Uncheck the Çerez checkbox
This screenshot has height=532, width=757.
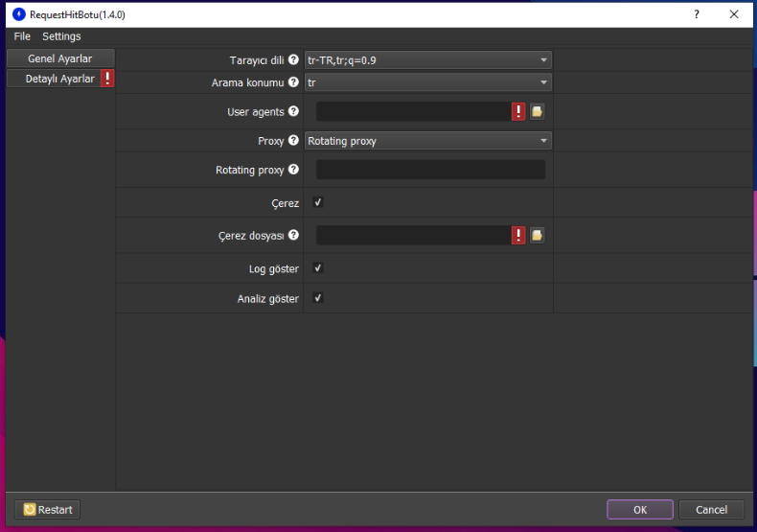click(x=318, y=202)
